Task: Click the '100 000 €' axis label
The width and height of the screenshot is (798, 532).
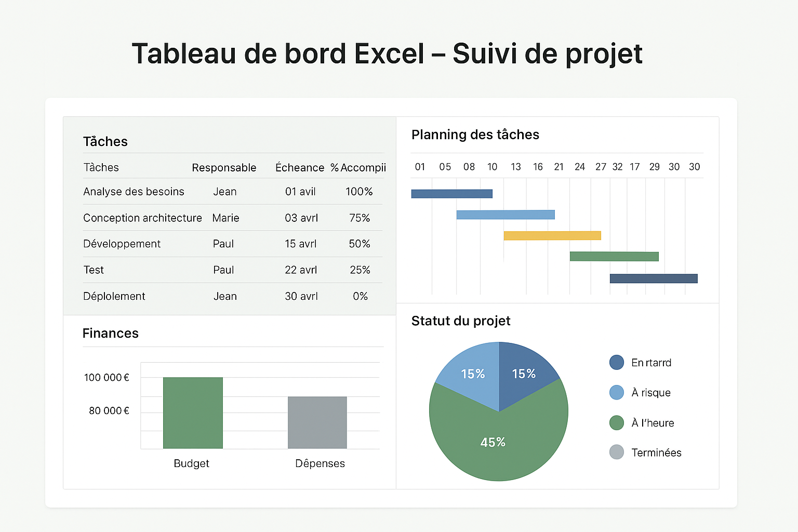Action: tap(107, 378)
